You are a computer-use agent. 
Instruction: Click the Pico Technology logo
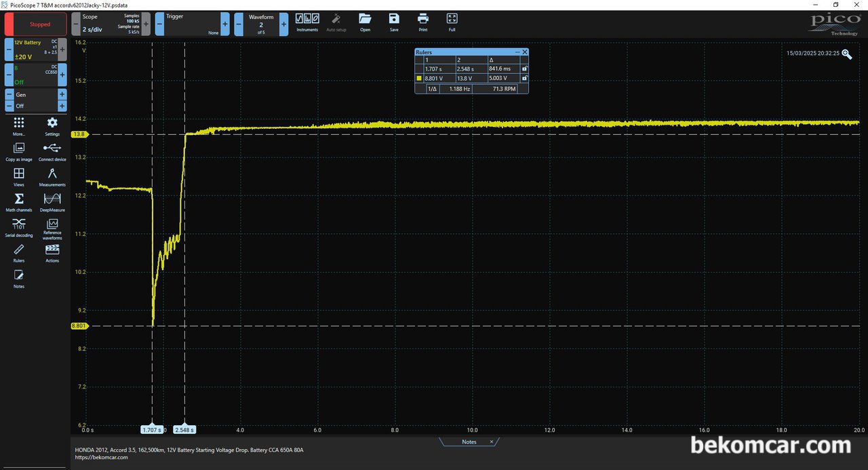point(835,24)
